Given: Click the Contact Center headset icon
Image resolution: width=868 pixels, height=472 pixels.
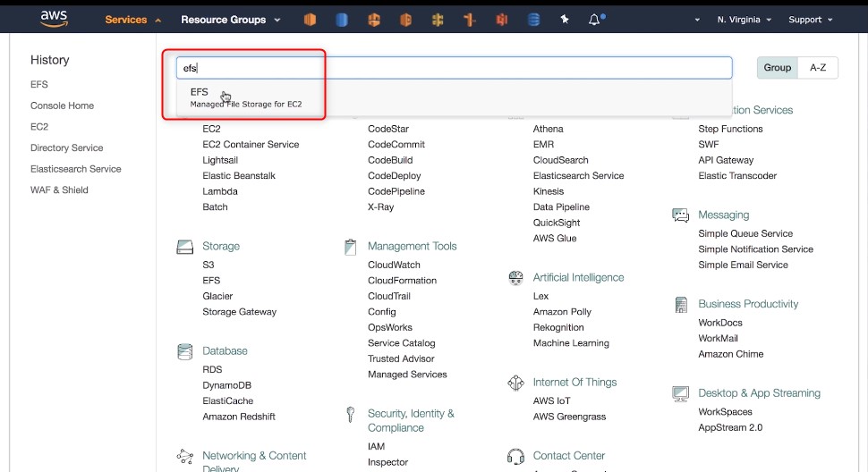Looking at the screenshot, I should click(x=515, y=457).
